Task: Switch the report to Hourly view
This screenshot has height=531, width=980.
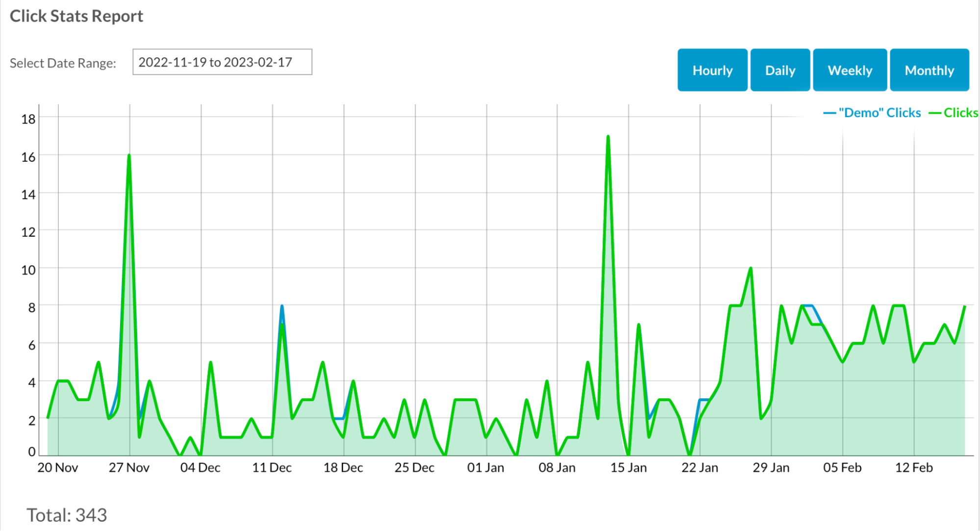Action: click(x=712, y=70)
